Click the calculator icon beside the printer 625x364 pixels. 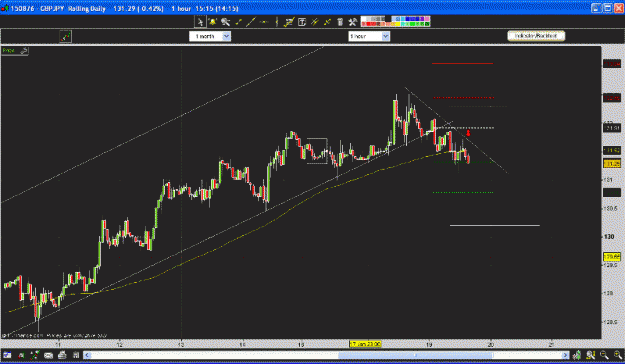76,355
